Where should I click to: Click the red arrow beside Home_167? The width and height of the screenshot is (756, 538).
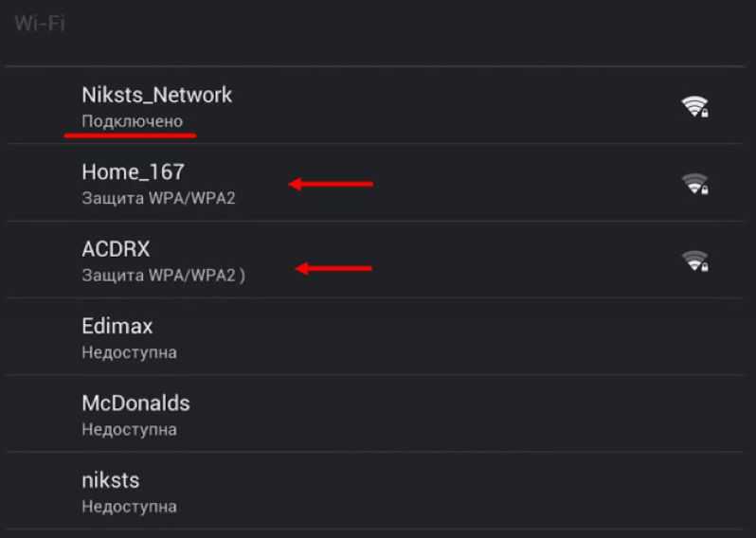click(x=331, y=184)
